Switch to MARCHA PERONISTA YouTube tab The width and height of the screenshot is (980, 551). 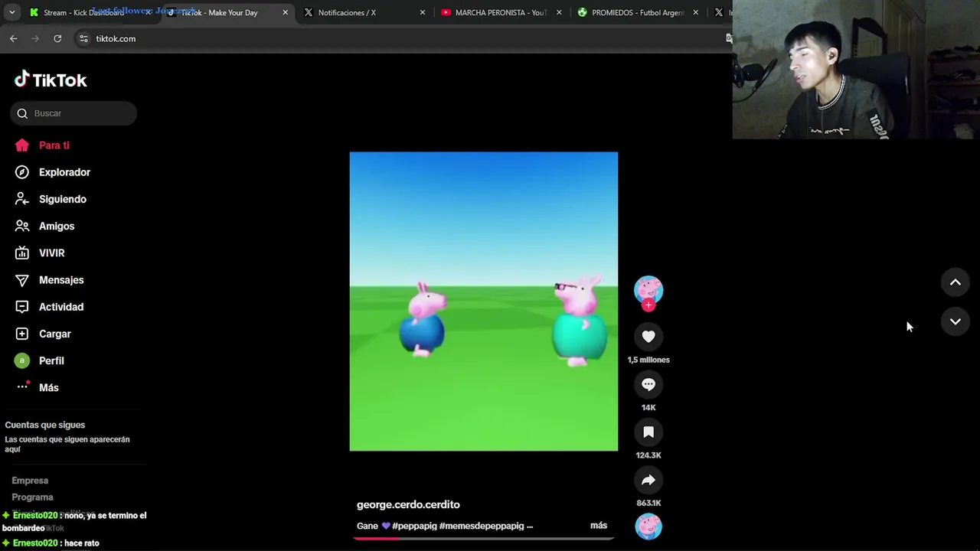click(x=500, y=12)
